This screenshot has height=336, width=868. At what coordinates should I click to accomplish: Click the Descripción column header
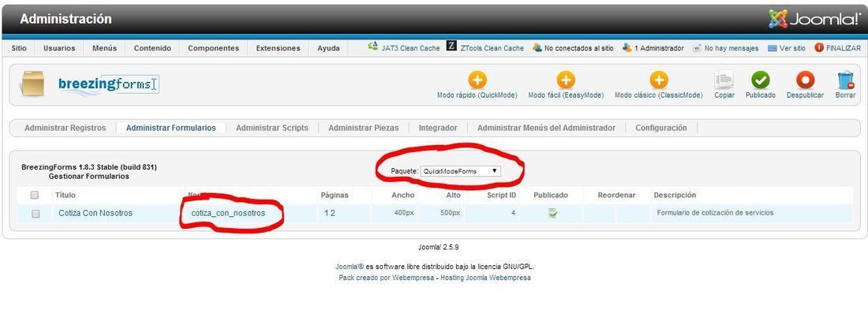click(675, 196)
